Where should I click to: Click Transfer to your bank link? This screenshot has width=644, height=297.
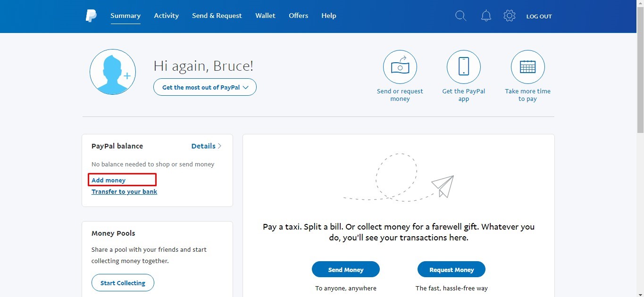coord(124,192)
